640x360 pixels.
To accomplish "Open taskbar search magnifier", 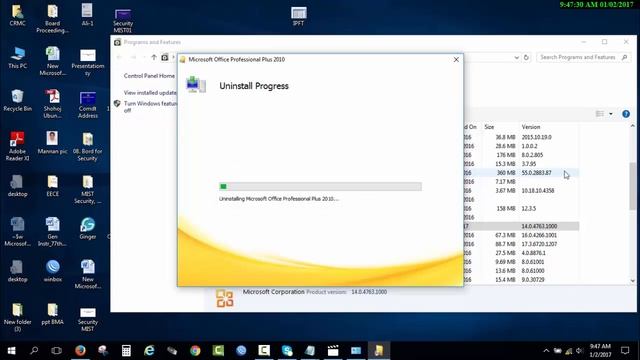I will pyautogui.click(x=34, y=350).
